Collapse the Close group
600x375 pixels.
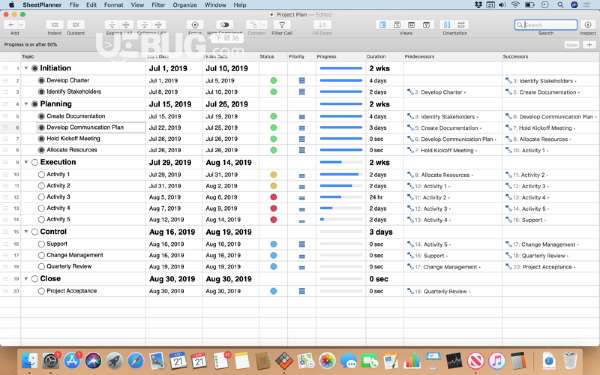26,279
